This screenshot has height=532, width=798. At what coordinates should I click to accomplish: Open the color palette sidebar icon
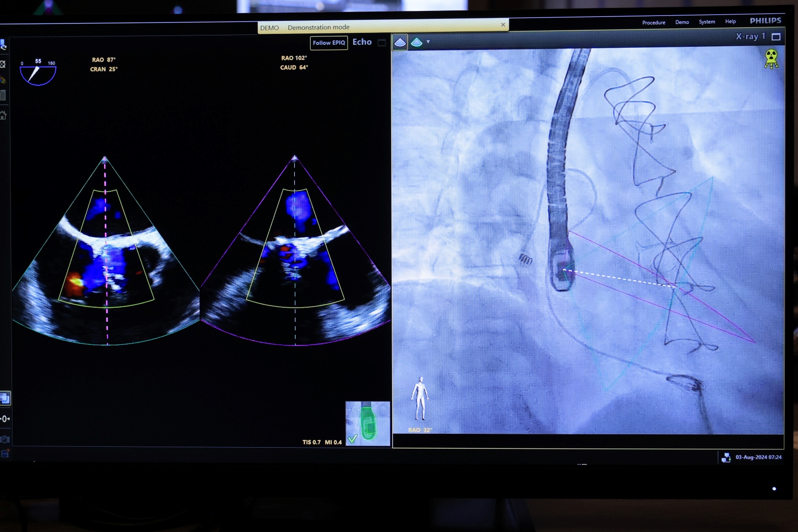click(2, 80)
